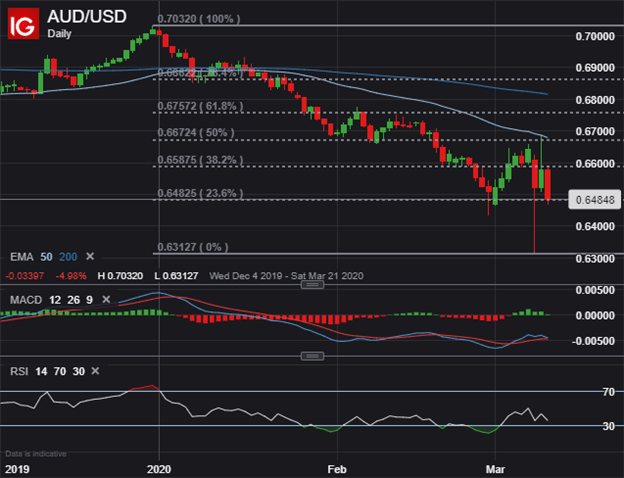Grab the MACD panel divider handle
624x478 pixels.
coord(312,284)
